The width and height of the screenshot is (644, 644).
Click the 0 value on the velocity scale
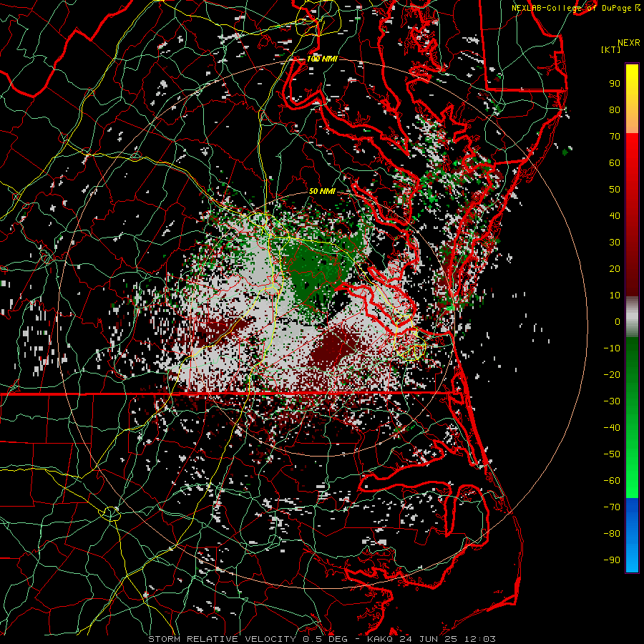click(x=618, y=321)
